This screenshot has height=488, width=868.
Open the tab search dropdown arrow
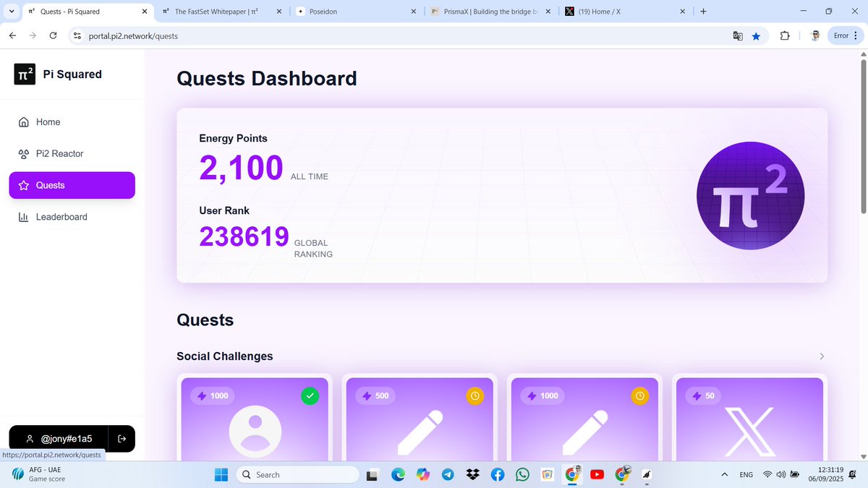tap(11, 12)
